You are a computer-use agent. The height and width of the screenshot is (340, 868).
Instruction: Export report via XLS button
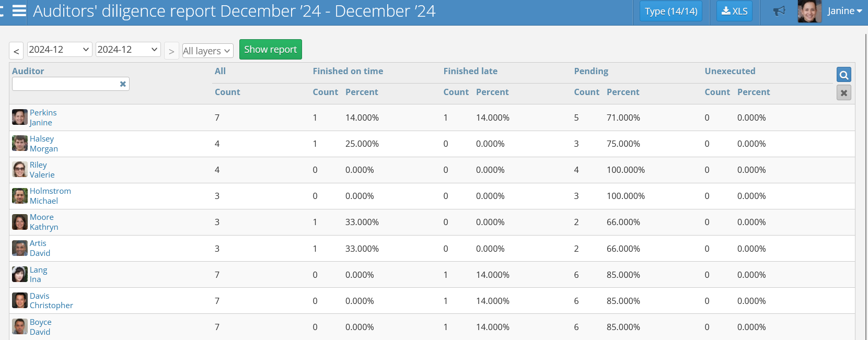tap(734, 11)
